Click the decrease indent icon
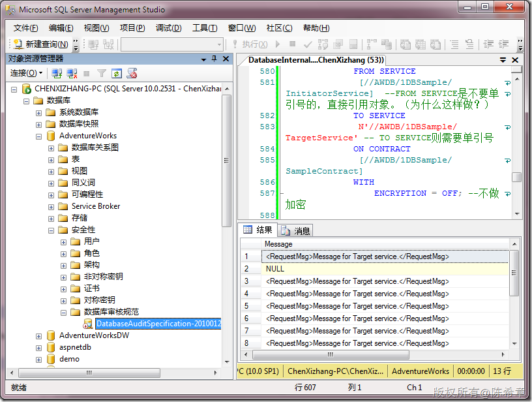532x402 pixels. pos(488,44)
